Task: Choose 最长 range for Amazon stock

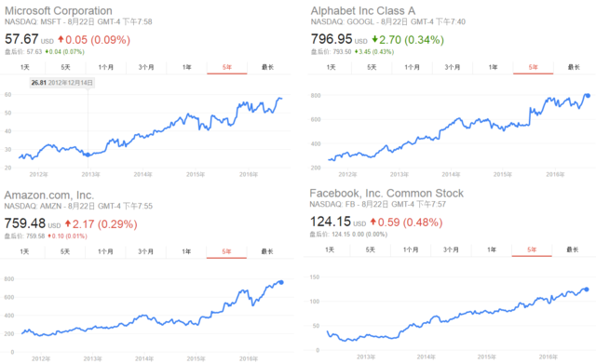Action: click(267, 251)
